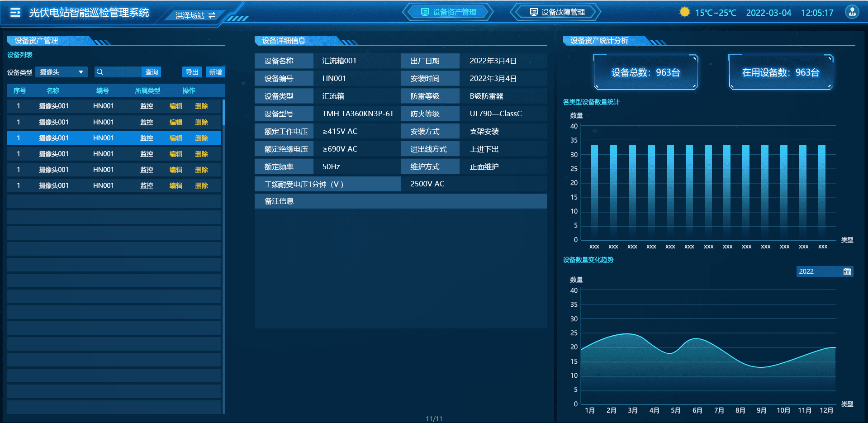Click 编辑 in the fourth table row
This screenshot has width=868, height=423.
(x=176, y=154)
